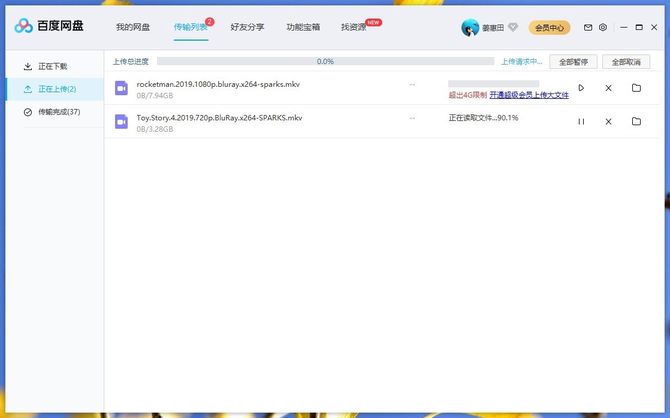Resume the rocketman upload with play icon
Viewport: 670px width, 418px height.
click(x=581, y=88)
